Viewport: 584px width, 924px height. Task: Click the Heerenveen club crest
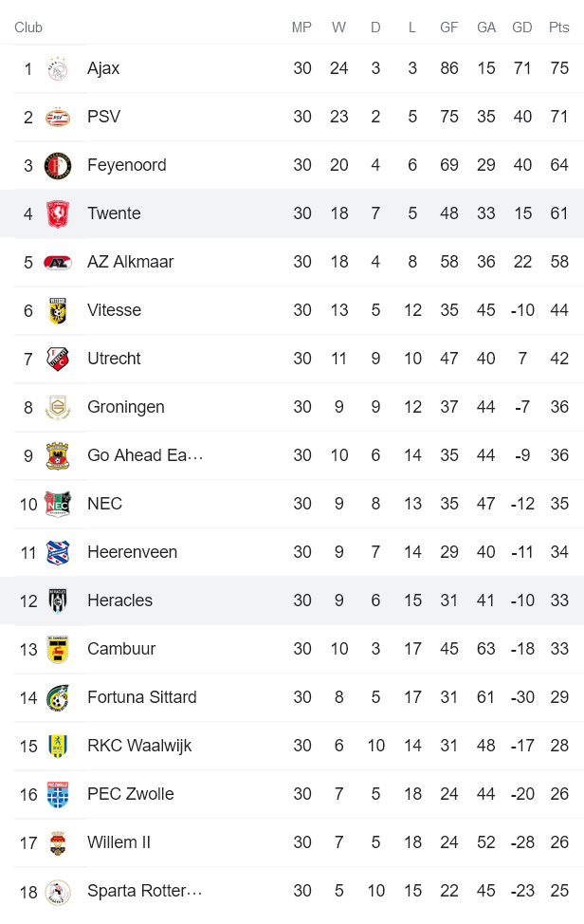coord(58,552)
